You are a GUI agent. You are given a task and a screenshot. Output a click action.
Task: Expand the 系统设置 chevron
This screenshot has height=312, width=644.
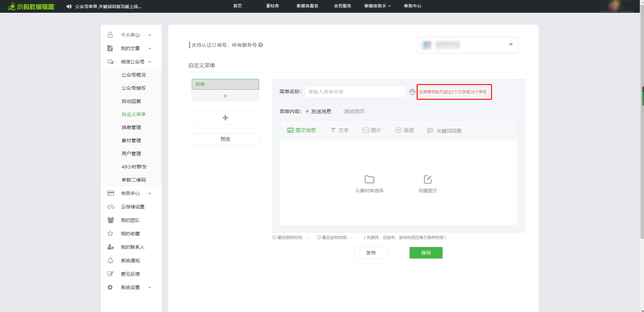pyautogui.click(x=150, y=287)
